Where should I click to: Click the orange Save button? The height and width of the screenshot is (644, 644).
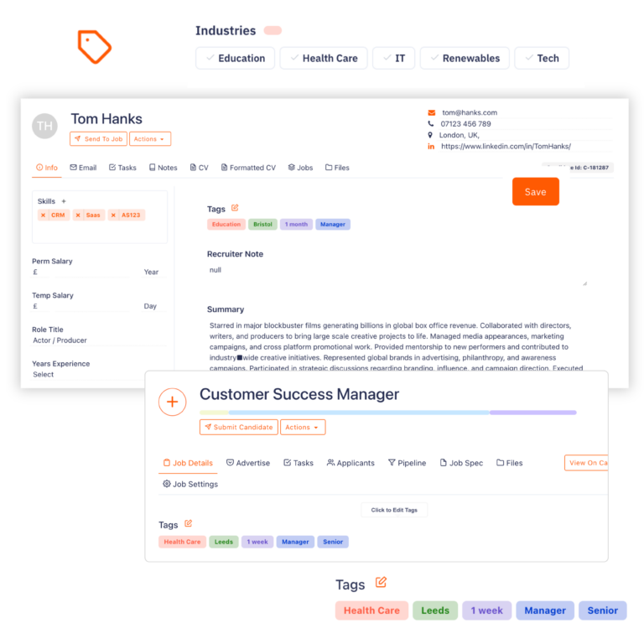(536, 192)
